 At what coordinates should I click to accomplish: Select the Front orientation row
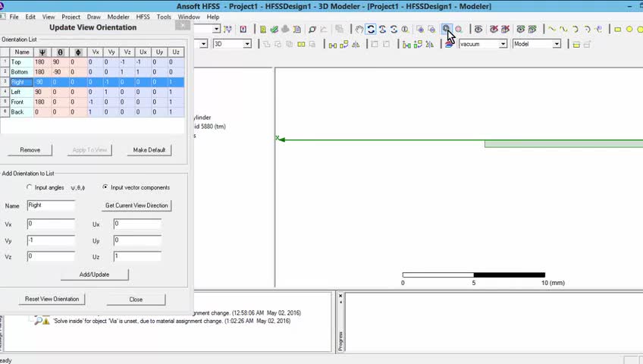click(93, 102)
